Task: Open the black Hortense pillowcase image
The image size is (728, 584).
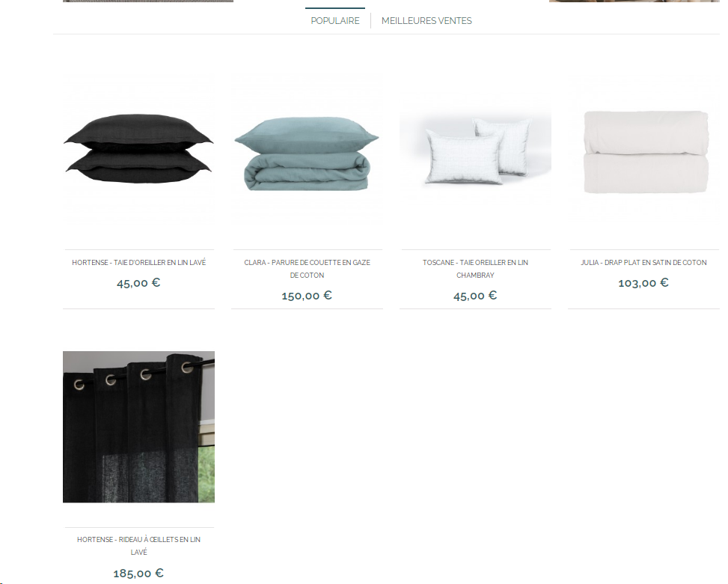Action: [x=139, y=150]
